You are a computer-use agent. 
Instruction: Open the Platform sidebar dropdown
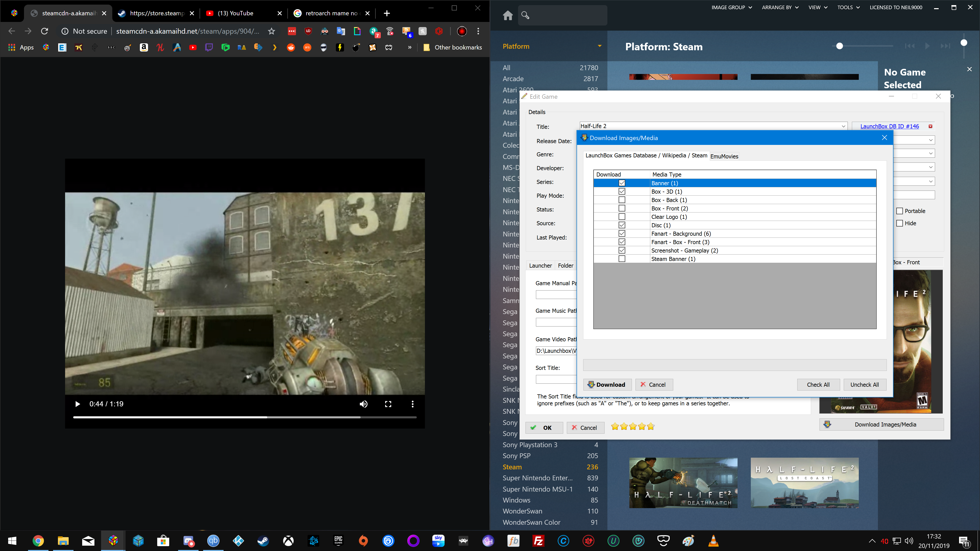[x=599, y=46]
